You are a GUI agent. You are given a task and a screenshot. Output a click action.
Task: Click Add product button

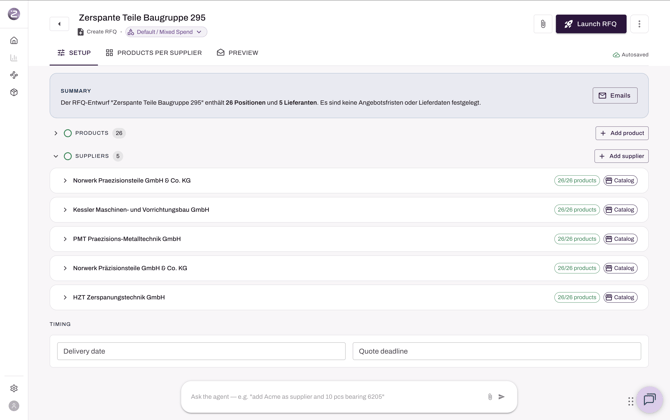coord(622,133)
